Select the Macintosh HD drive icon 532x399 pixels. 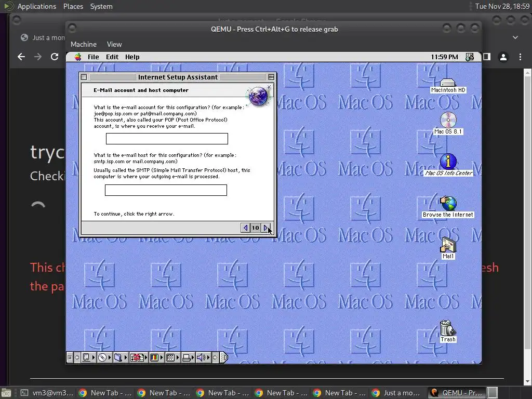coord(448,86)
